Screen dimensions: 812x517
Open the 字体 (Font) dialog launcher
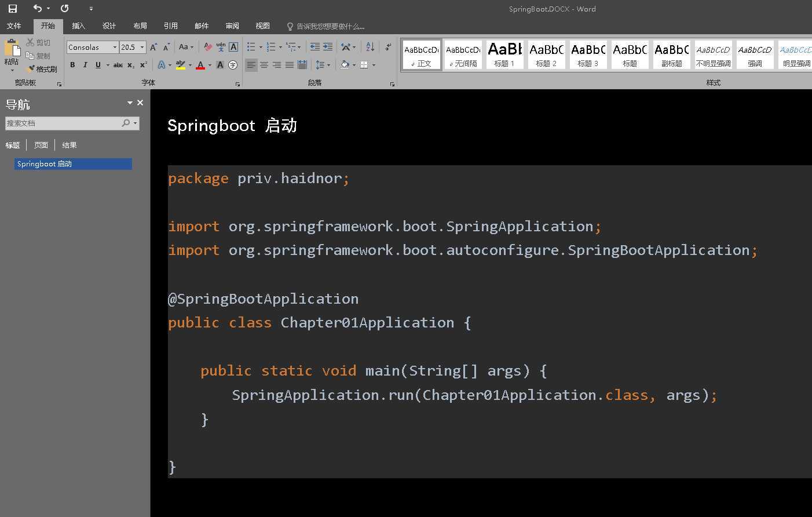237,85
